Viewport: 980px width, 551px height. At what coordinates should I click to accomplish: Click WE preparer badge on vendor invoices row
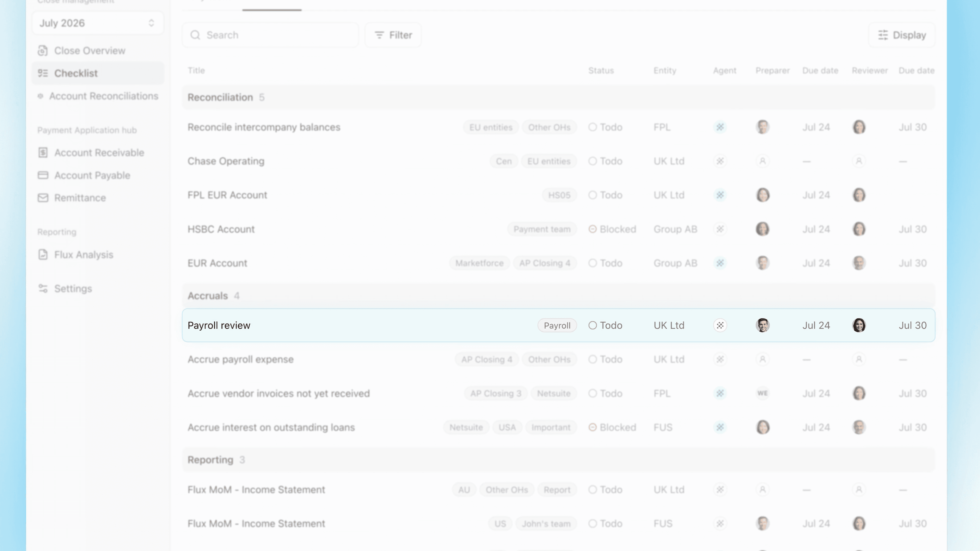tap(762, 393)
